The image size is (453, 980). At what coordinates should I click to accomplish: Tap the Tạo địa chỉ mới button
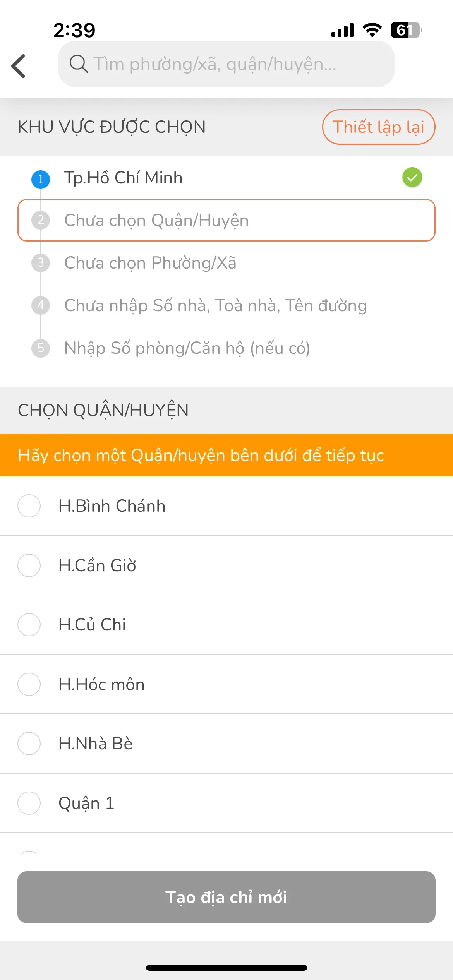pyautogui.click(x=226, y=897)
